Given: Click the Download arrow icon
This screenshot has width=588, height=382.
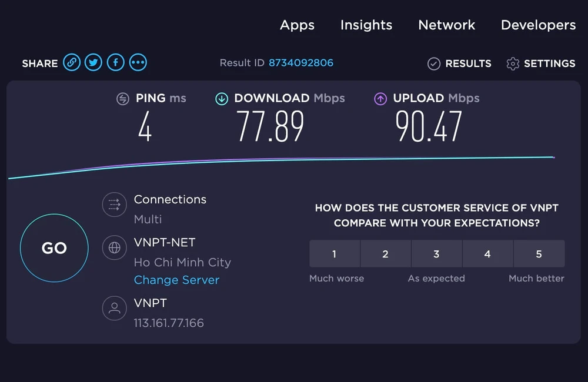Looking at the screenshot, I should point(222,99).
